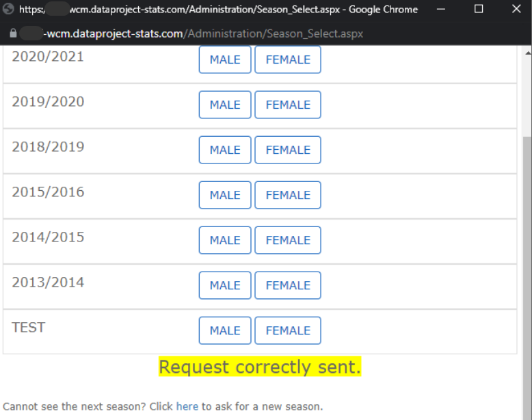Image resolution: width=532 pixels, height=420 pixels.
Task: Choose MALE for the 2019/2020 season
Action: [x=225, y=105]
